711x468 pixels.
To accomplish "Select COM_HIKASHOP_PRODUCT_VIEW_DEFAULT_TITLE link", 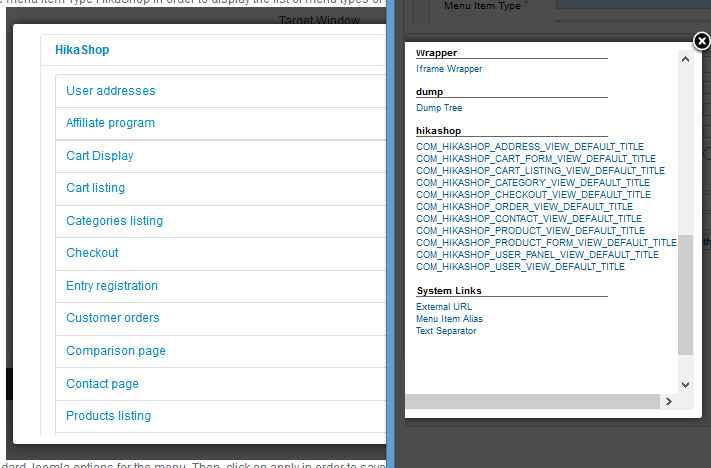I will tap(530, 231).
